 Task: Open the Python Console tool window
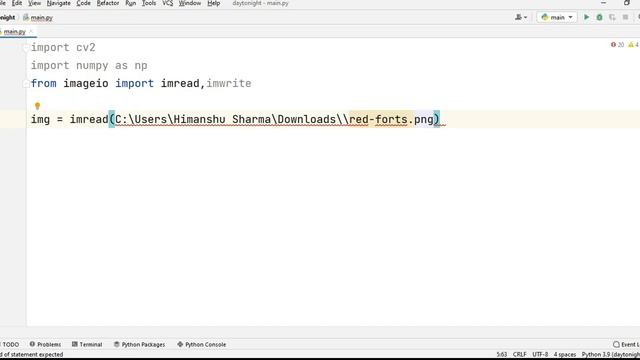coord(202,344)
